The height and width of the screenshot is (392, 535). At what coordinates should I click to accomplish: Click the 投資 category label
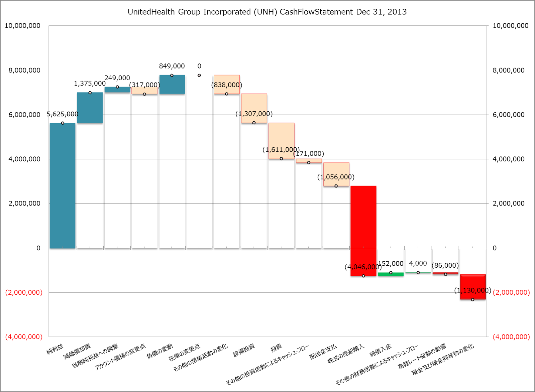click(x=277, y=348)
